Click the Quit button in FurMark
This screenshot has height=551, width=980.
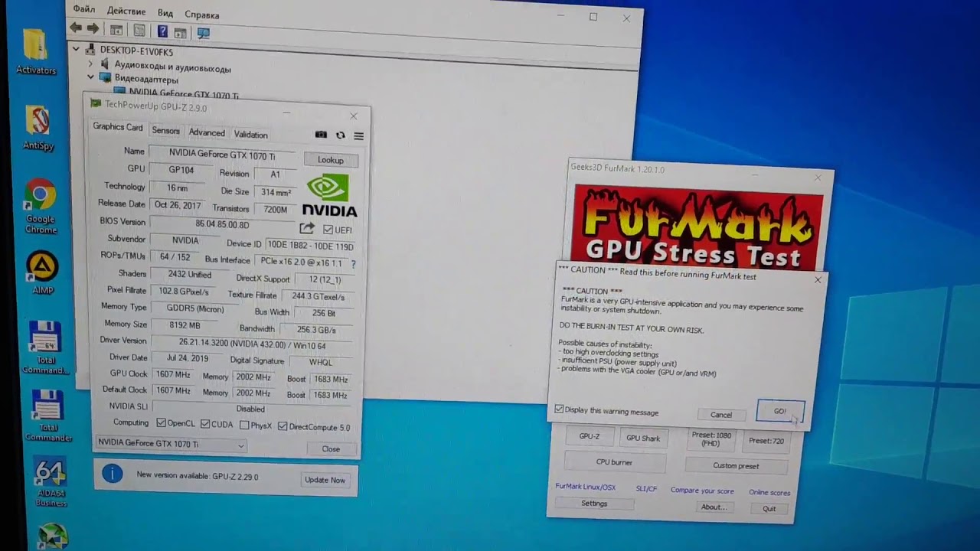[769, 509]
